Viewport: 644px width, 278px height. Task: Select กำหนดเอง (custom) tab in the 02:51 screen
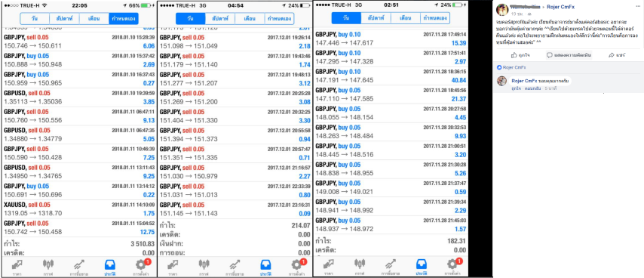click(435, 18)
